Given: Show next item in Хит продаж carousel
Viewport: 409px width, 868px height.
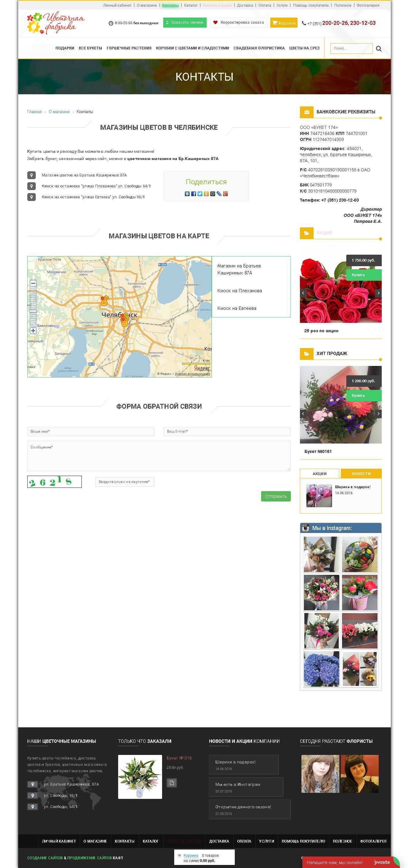Looking at the screenshot, I should (378, 414).
